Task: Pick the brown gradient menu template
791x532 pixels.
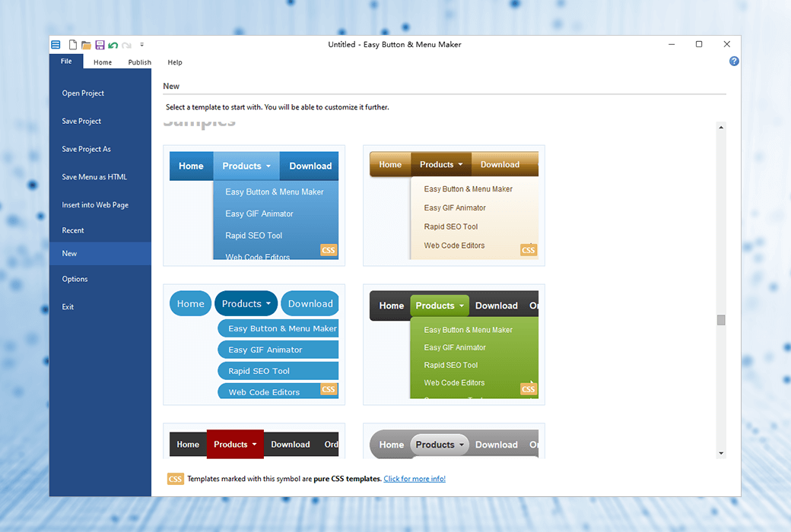Action: click(x=454, y=206)
